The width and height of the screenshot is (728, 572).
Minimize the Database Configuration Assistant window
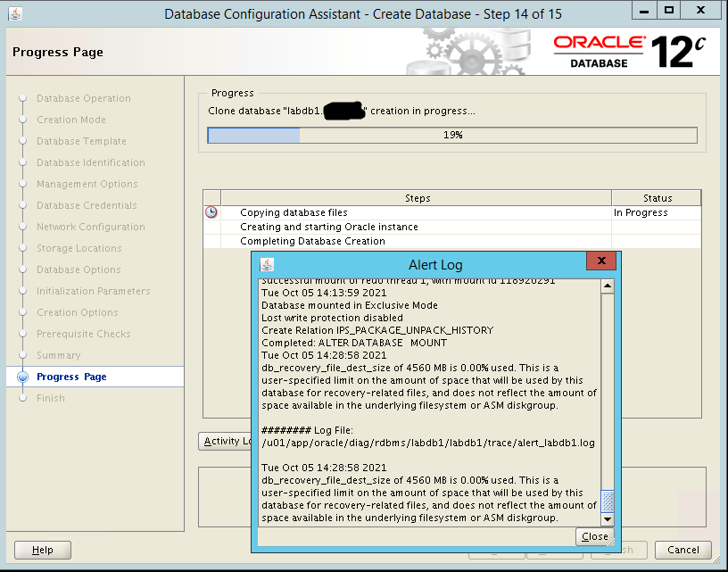pyautogui.click(x=644, y=10)
